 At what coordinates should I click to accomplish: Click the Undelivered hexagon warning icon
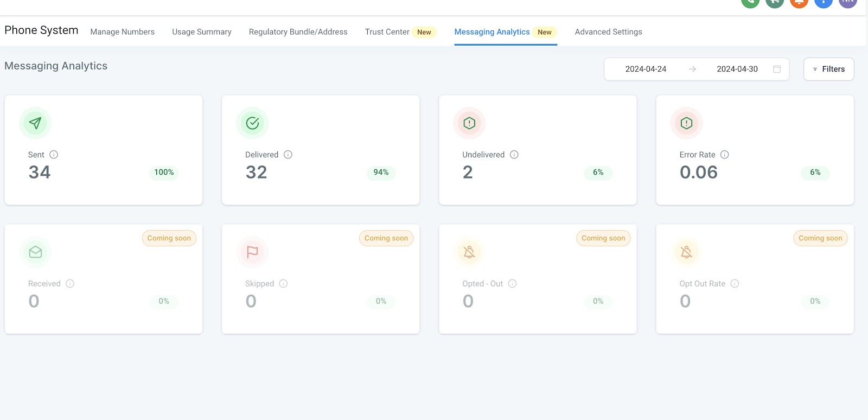point(469,123)
